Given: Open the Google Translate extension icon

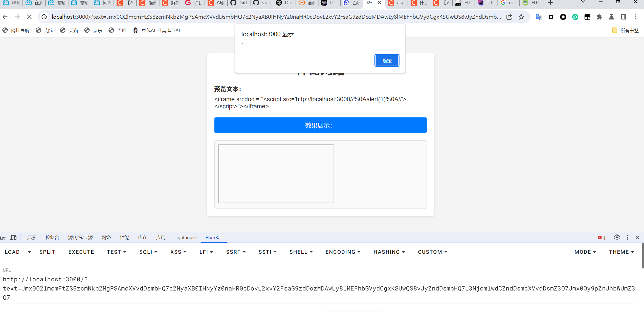Looking at the screenshot, I should (539, 17).
